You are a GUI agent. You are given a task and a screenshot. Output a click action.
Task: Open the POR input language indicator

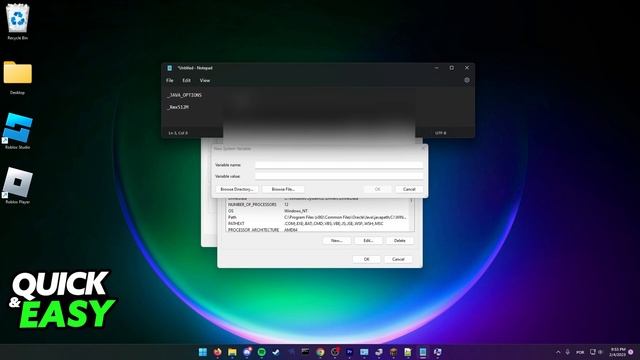point(580,352)
